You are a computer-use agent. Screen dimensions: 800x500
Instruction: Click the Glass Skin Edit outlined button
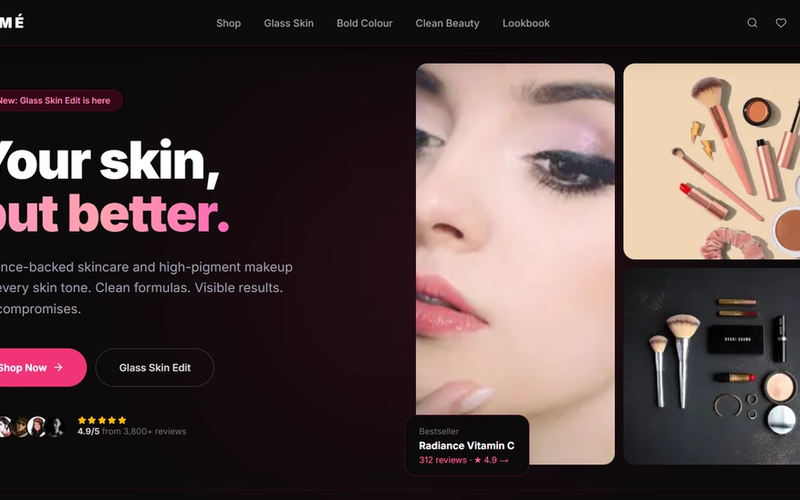click(155, 367)
